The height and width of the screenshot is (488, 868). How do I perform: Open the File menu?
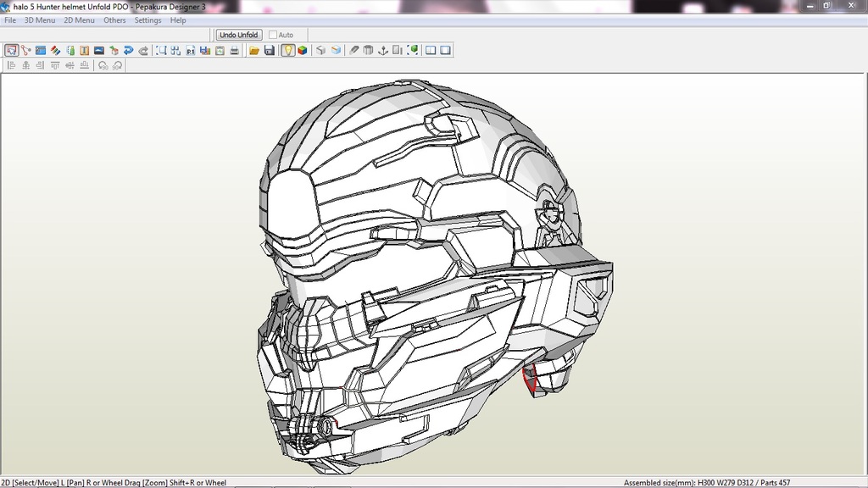[x=10, y=20]
